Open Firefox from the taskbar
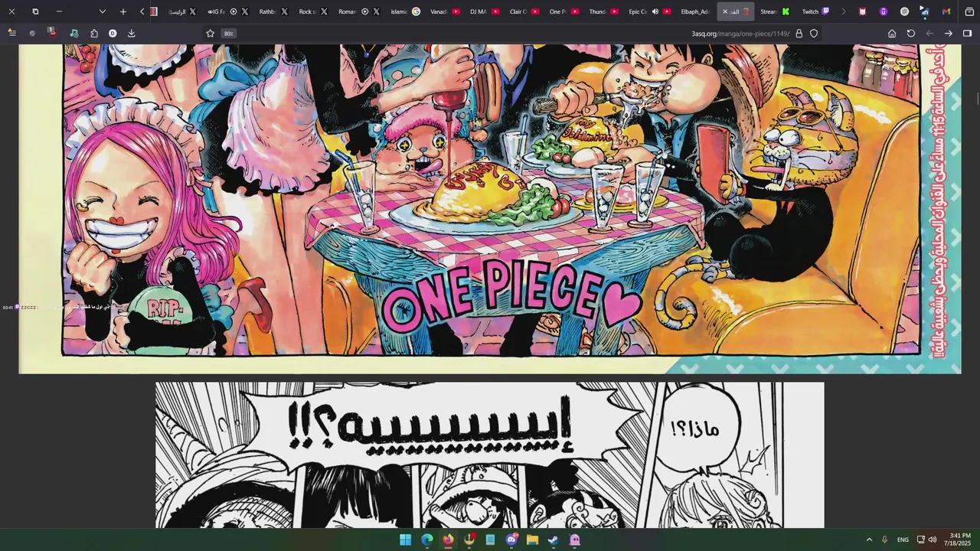Screen dimensions: 980x551 448,540
